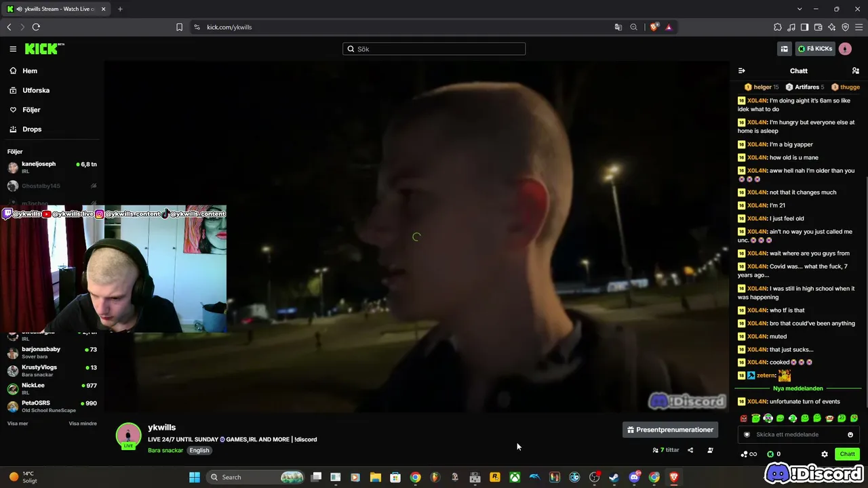Viewport: 868px width, 488px height.
Task: Share the stream via share icon
Action: (x=690, y=450)
